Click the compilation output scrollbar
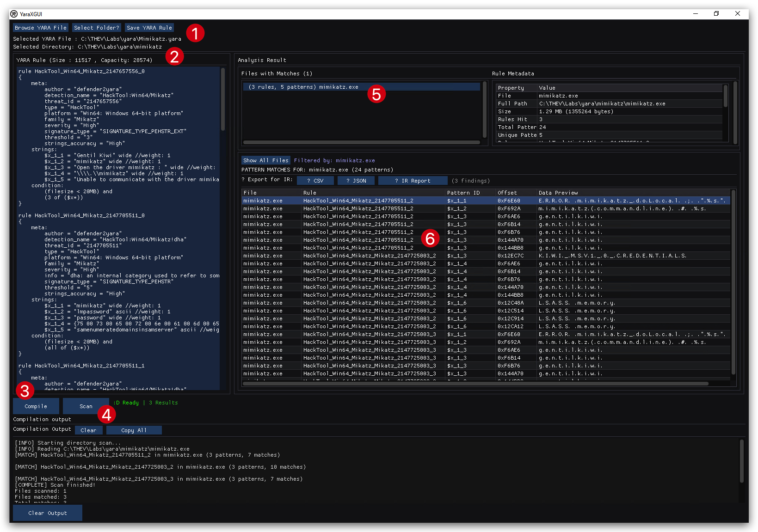This screenshot has width=758, height=532. (x=742, y=461)
